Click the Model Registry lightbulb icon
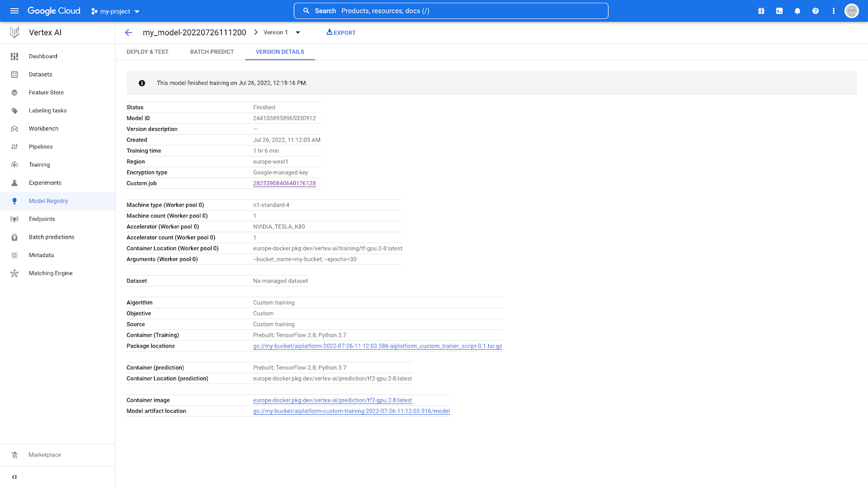Screen dimensions: 868x488 15,201
